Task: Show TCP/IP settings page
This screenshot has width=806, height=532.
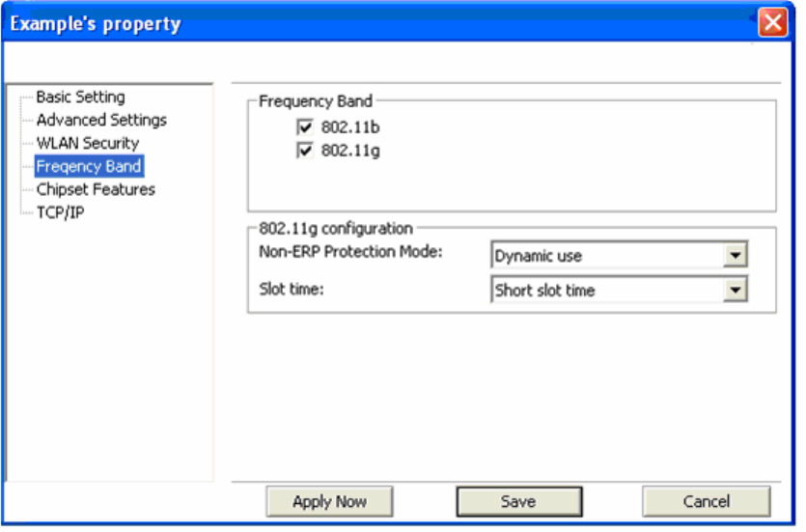Action: (61, 214)
